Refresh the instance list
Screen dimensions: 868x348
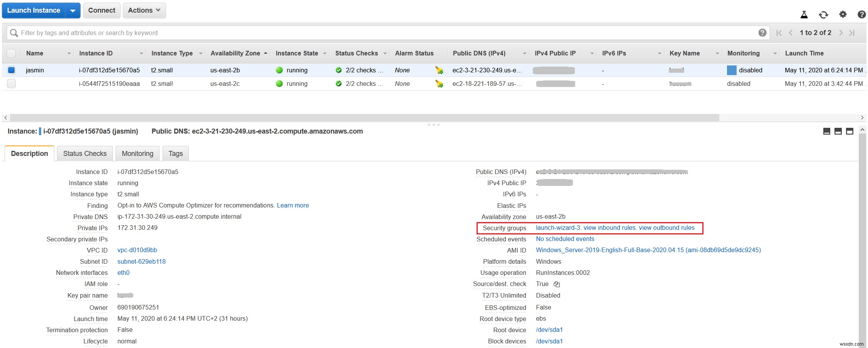tap(823, 15)
